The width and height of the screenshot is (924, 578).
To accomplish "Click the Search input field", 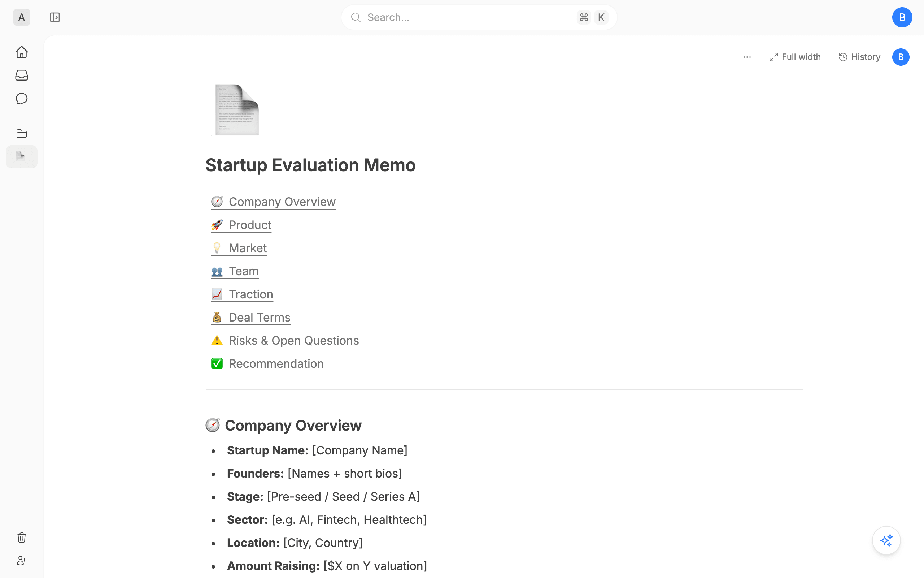I will (x=479, y=17).
